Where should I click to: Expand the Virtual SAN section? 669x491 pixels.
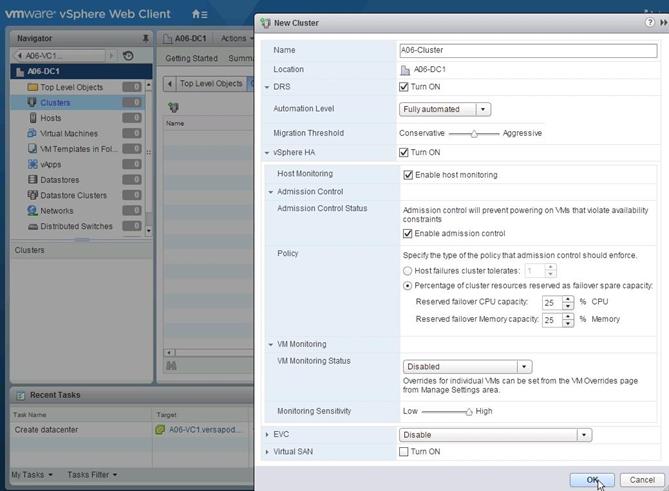(x=267, y=452)
